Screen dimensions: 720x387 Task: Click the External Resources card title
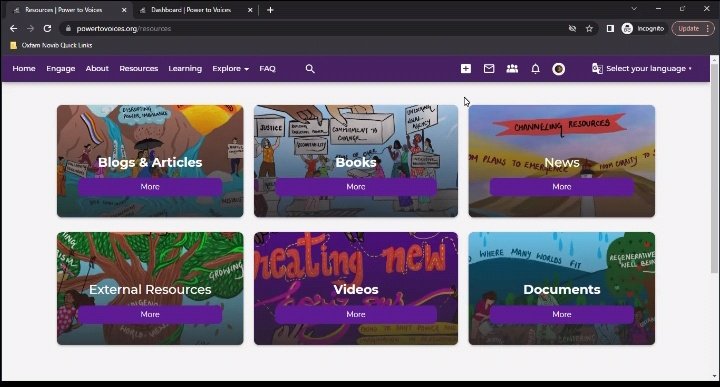150,290
